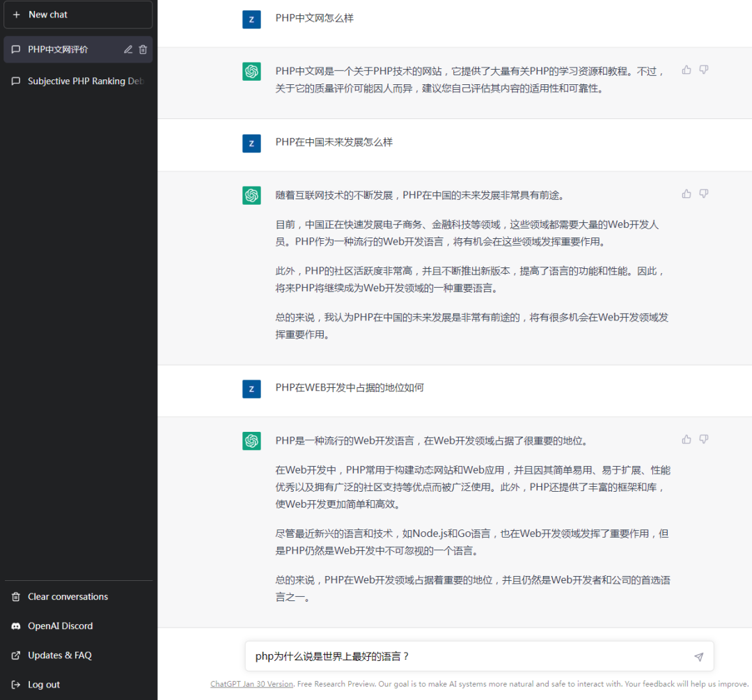Screen dimensions: 752x700
Task: Click the chat bubble icon beside PHP中文网评价
Action: (16, 49)
